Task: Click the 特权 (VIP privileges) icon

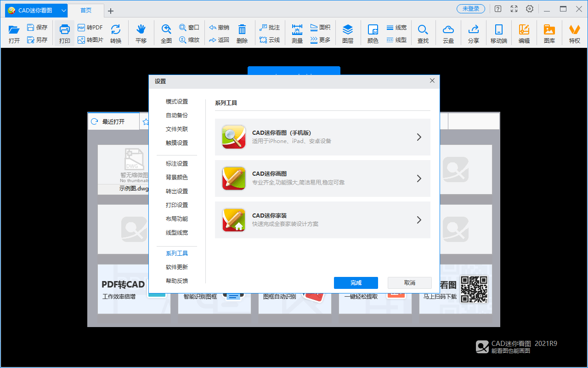Action: pyautogui.click(x=575, y=29)
